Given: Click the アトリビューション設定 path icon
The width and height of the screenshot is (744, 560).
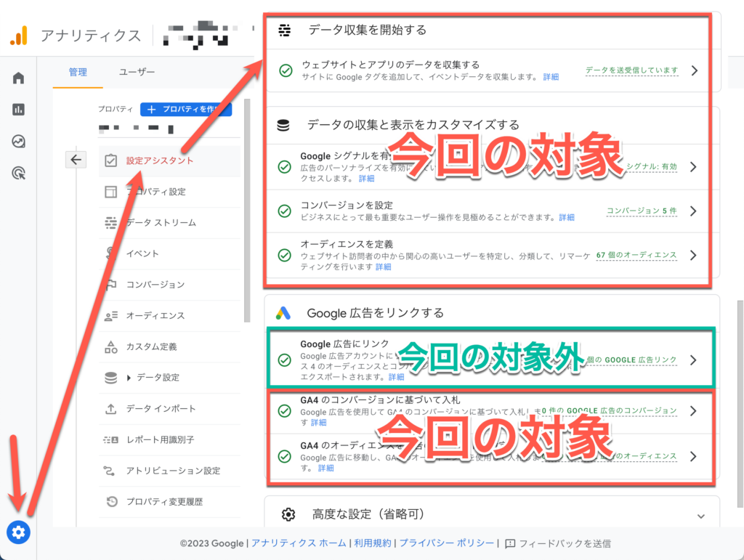Looking at the screenshot, I should click(x=109, y=471).
